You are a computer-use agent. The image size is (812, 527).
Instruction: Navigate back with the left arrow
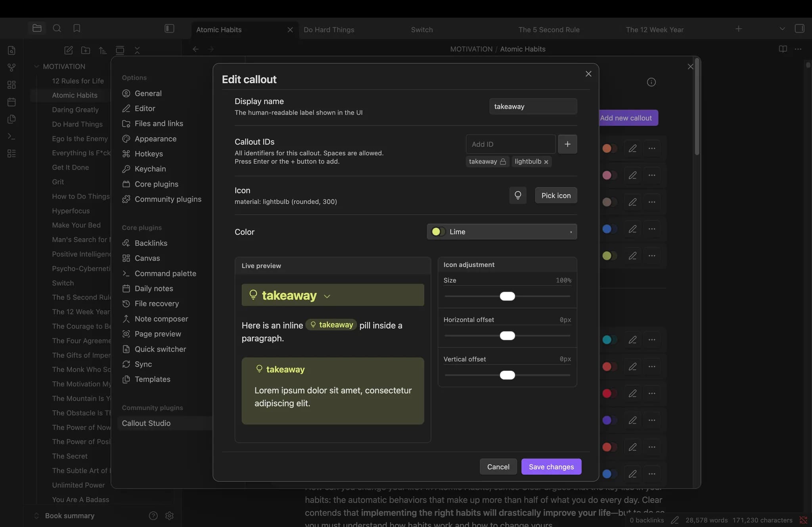pyautogui.click(x=195, y=49)
